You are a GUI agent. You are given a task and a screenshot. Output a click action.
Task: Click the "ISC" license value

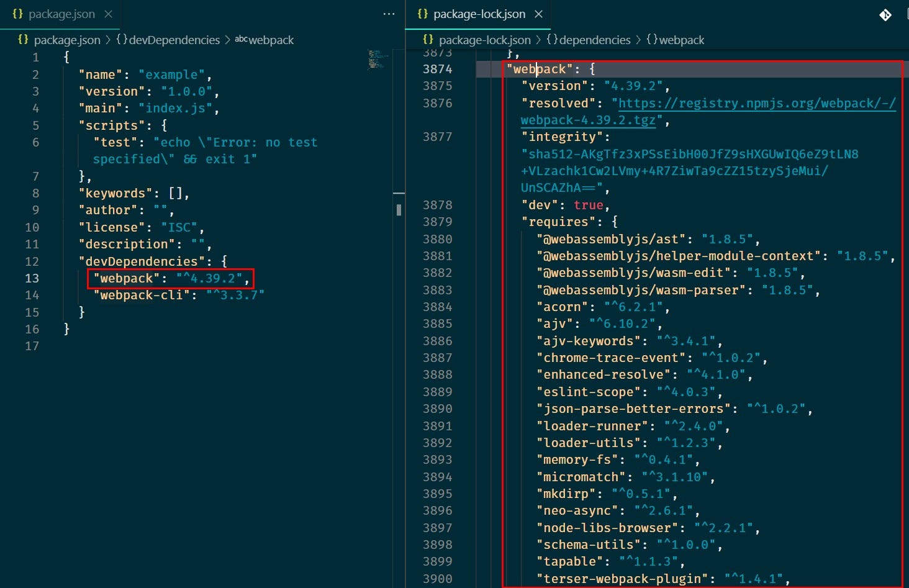pos(179,227)
